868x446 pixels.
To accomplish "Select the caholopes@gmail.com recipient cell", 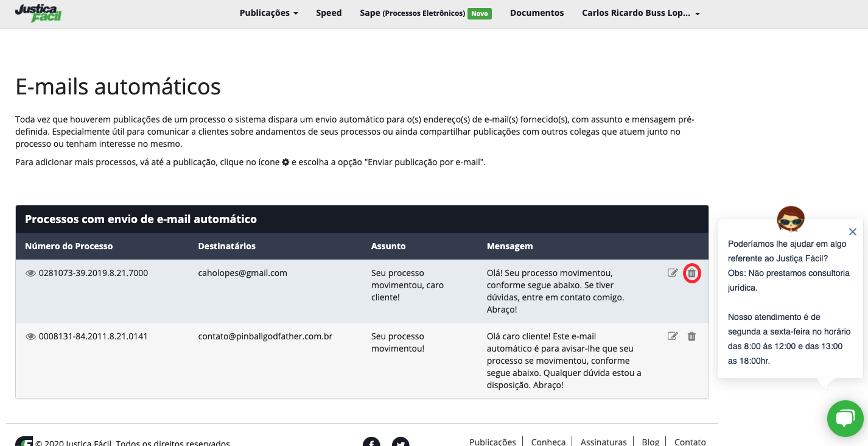I will [x=242, y=273].
